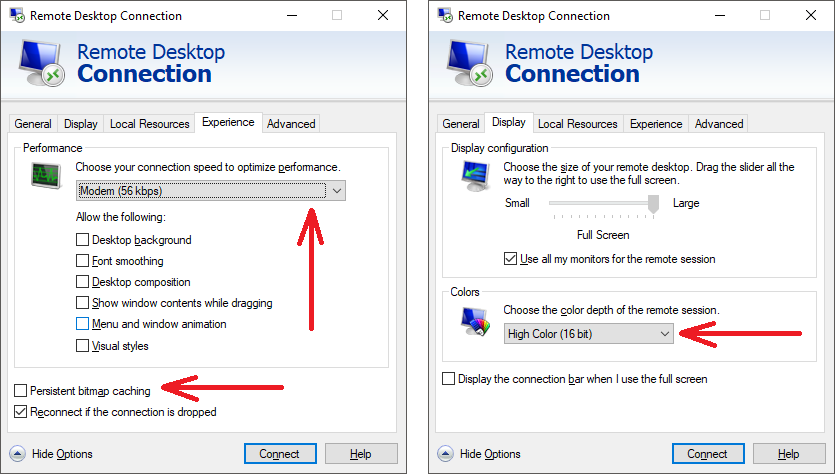Uncheck Use all my monitors for remote session

[510, 259]
